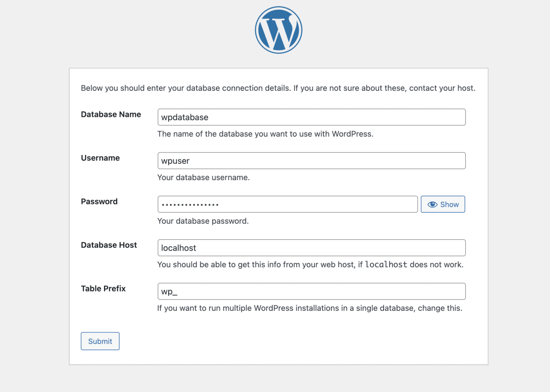Select the Password input box
The height and width of the screenshot is (392, 550).
click(287, 204)
